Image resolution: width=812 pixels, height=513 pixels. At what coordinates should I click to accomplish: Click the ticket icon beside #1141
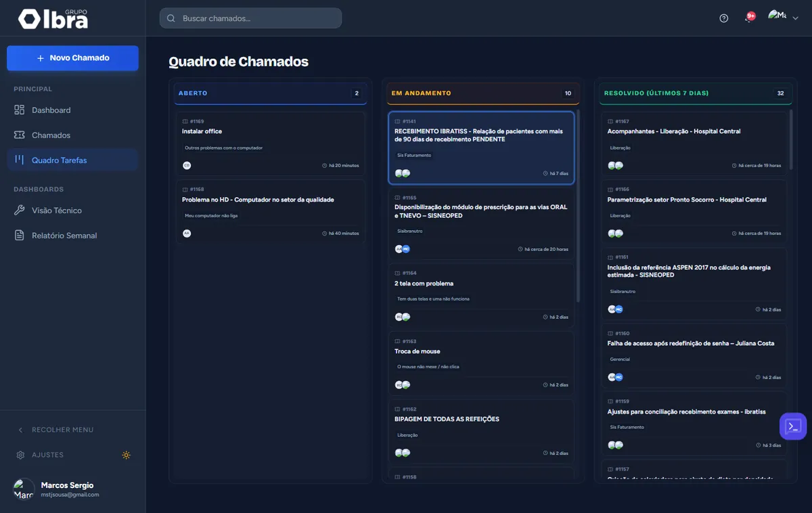(x=398, y=122)
